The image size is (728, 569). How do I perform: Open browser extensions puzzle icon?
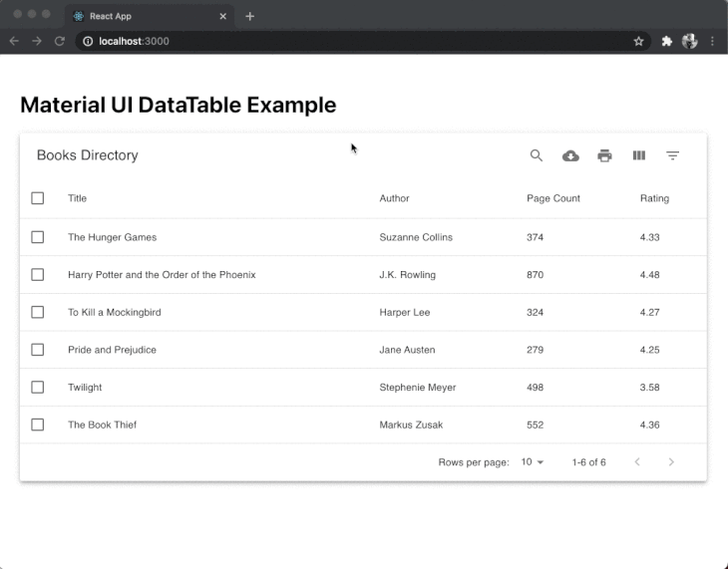tap(667, 41)
